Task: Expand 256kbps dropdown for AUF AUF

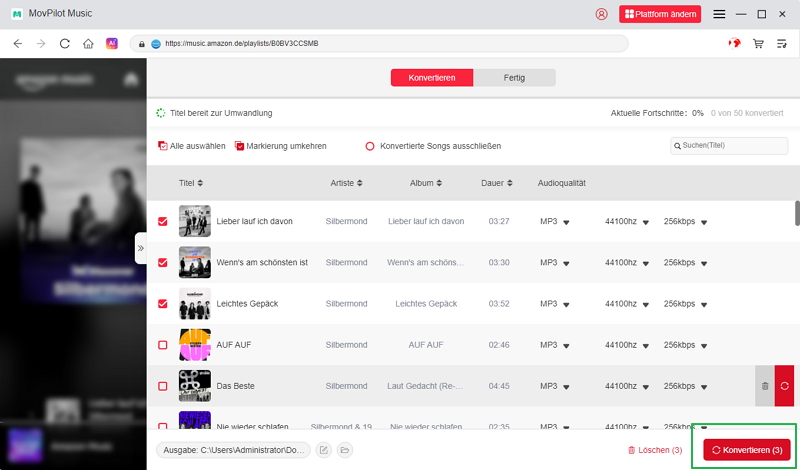Action: [684, 345]
